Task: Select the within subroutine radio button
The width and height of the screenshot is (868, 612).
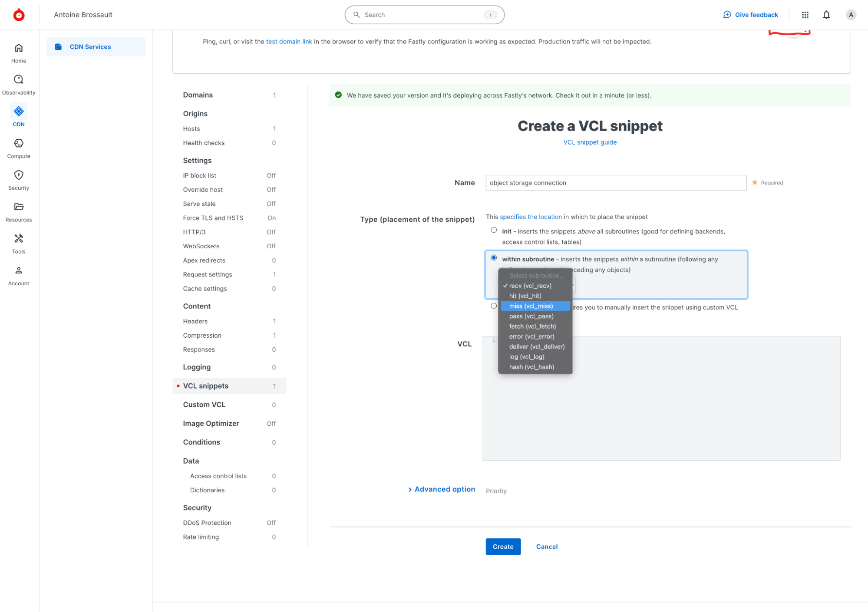Action: pos(494,258)
